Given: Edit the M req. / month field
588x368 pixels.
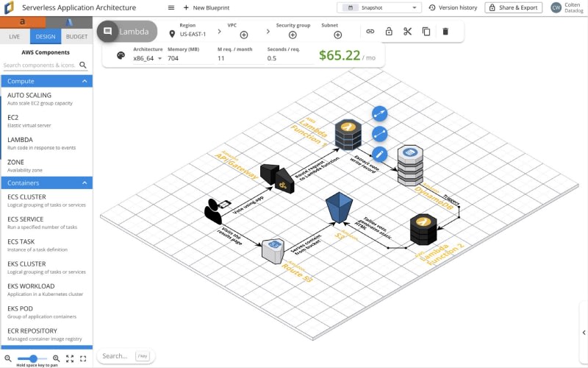Looking at the screenshot, I should coord(240,58).
